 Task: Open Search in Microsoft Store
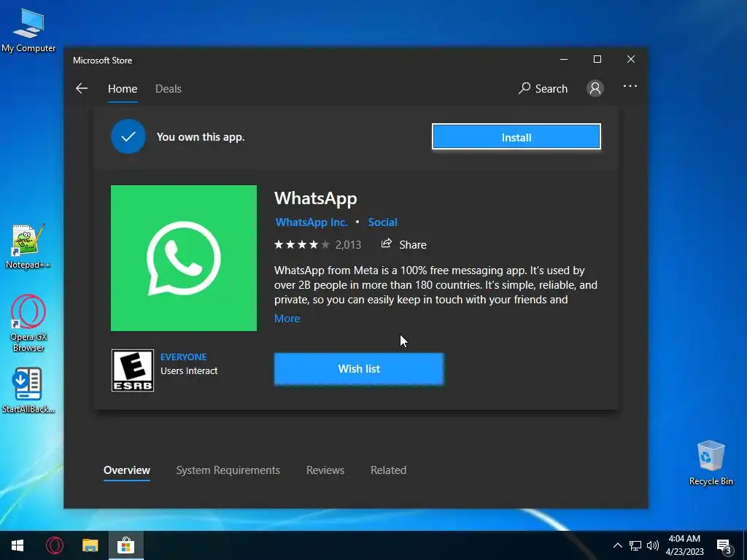point(543,88)
